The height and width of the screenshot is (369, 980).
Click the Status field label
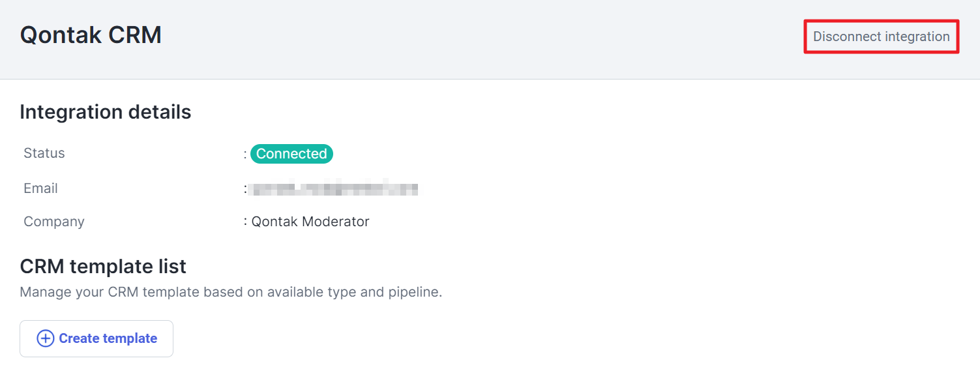click(x=44, y=153)
